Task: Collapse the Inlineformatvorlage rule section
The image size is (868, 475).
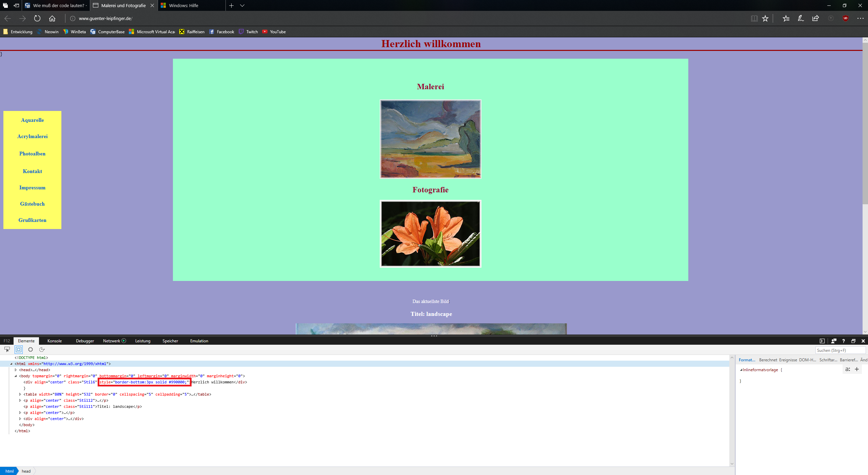Action: (741, 370)
